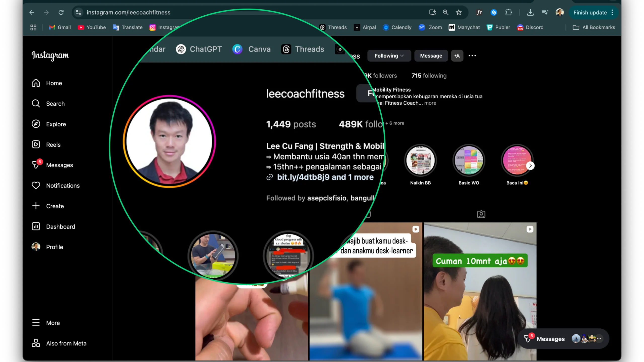Open the browser zoom magnifier icon
The image size is (644, 362).
point(446,12)
